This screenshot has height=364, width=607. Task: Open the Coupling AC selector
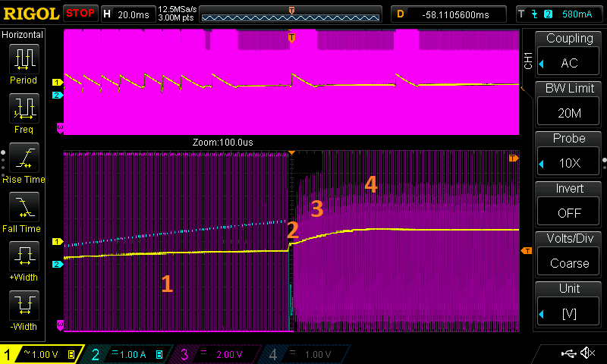(x=568, y=63)
